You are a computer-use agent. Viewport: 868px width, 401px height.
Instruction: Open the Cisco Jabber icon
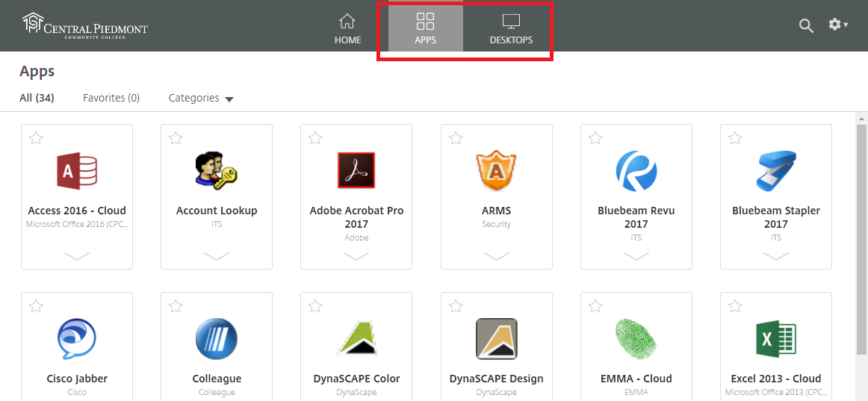point(77,339)
